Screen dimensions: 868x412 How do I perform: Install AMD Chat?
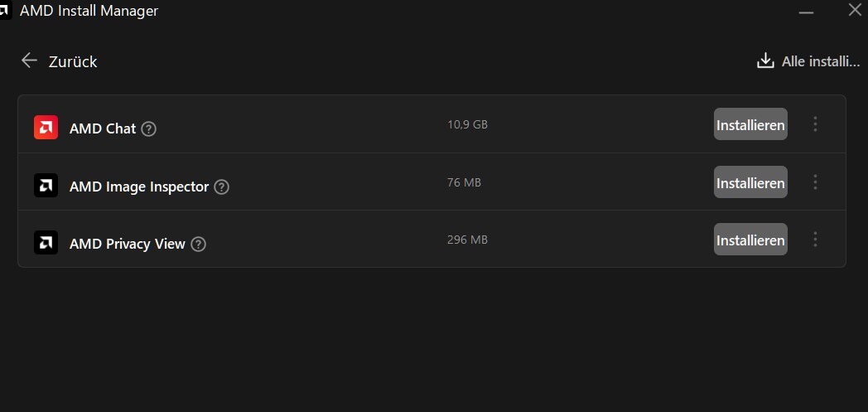(750, 125)
